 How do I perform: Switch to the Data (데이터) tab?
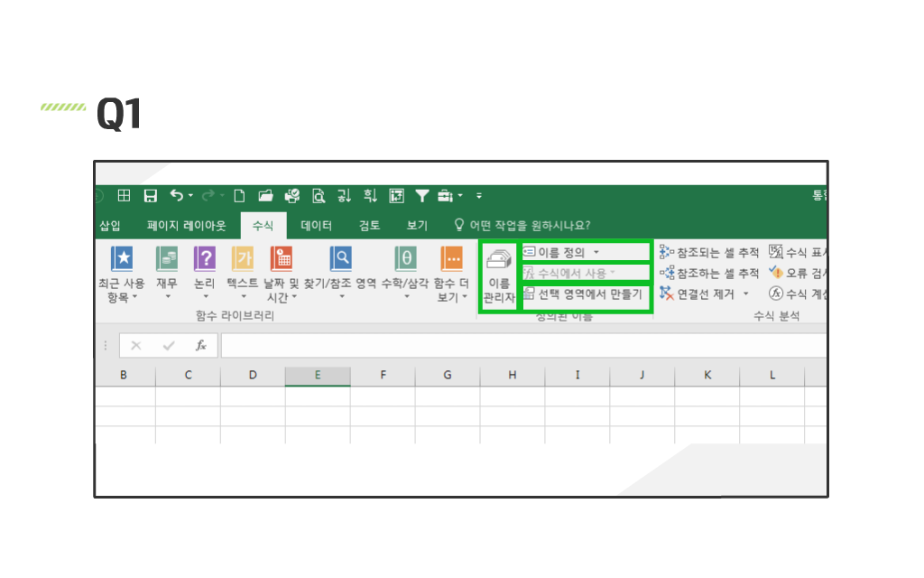point(316,226)
